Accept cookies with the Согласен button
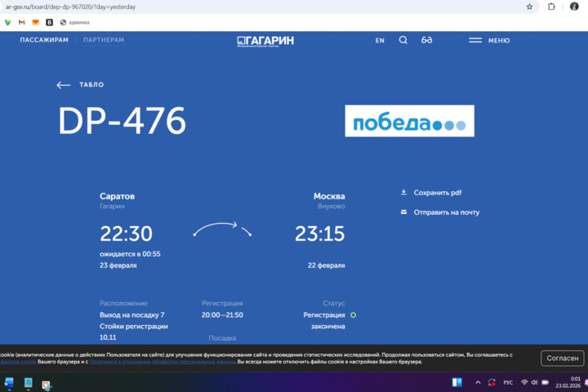This screenshot has height=392, width=588. pos(563,358)
